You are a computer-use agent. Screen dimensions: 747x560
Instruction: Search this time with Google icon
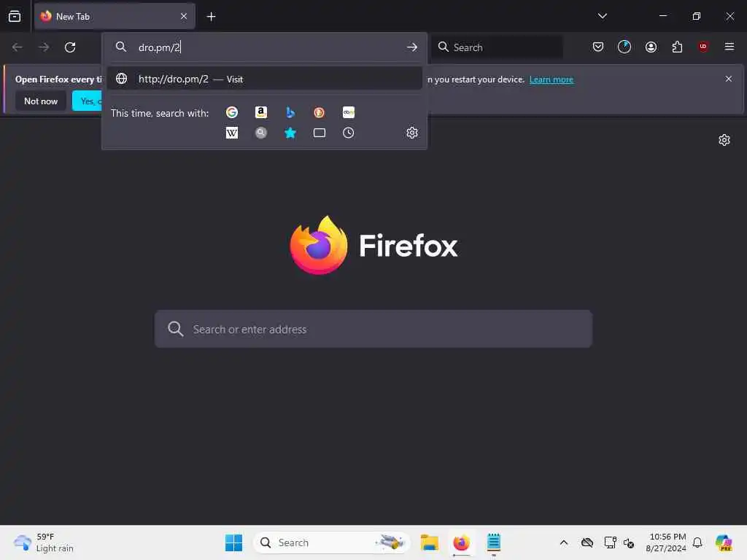click(232, 112)
